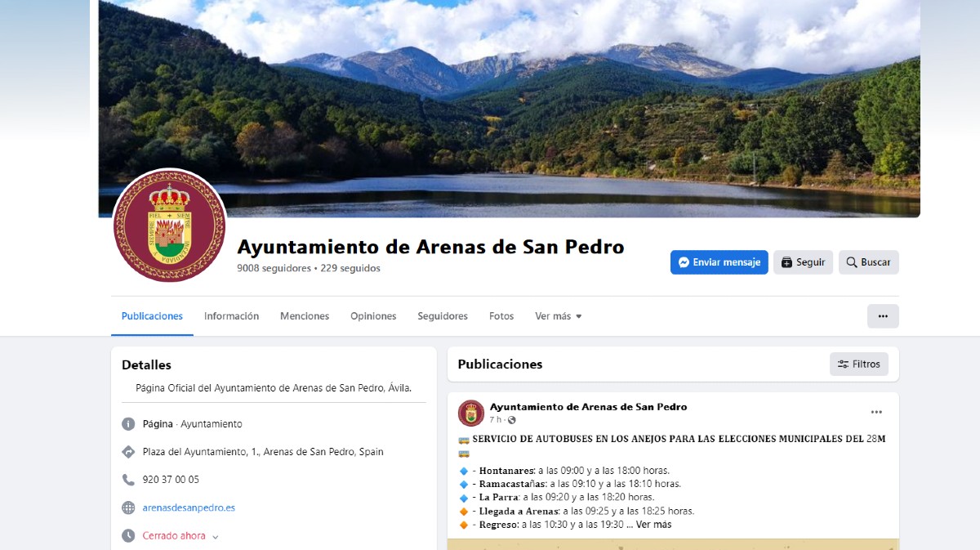Click the phone icon beside 920 37 00 05

(128, 480)
